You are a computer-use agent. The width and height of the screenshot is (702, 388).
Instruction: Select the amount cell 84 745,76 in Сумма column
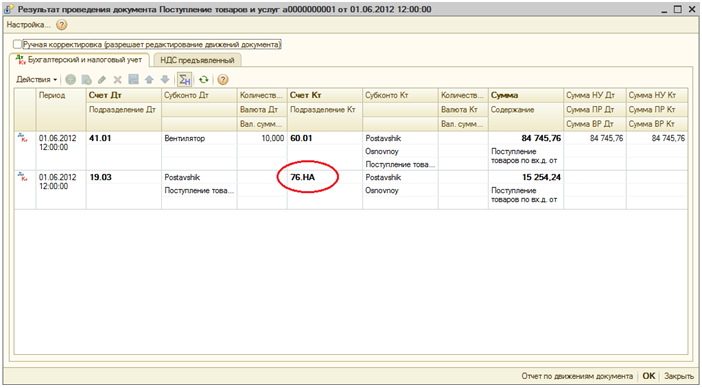[x=526, y=138]
